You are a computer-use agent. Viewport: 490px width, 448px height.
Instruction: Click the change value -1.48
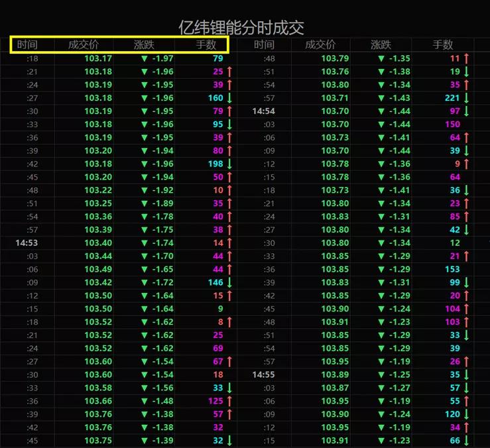point(163,401)
